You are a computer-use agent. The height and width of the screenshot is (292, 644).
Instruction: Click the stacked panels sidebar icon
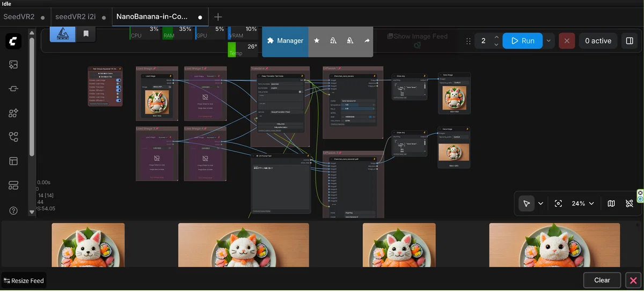coord(13,185)
